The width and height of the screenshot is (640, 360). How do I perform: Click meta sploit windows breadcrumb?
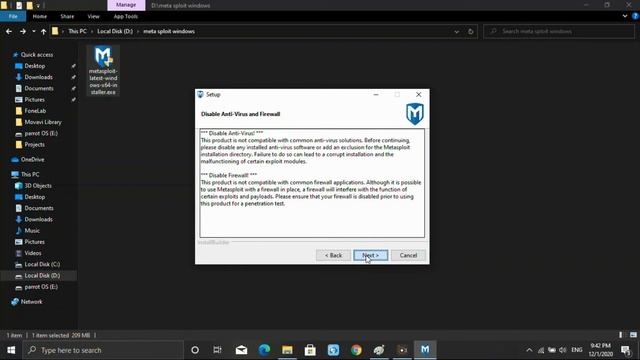[x=169, y=31]
